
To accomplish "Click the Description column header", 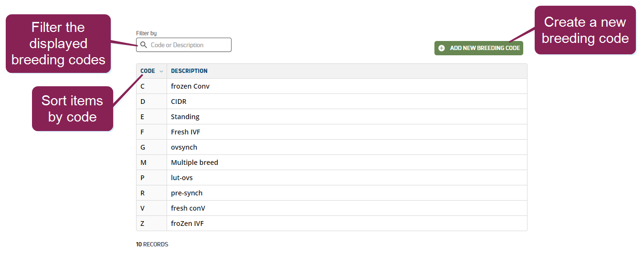I will click(189, 71).
